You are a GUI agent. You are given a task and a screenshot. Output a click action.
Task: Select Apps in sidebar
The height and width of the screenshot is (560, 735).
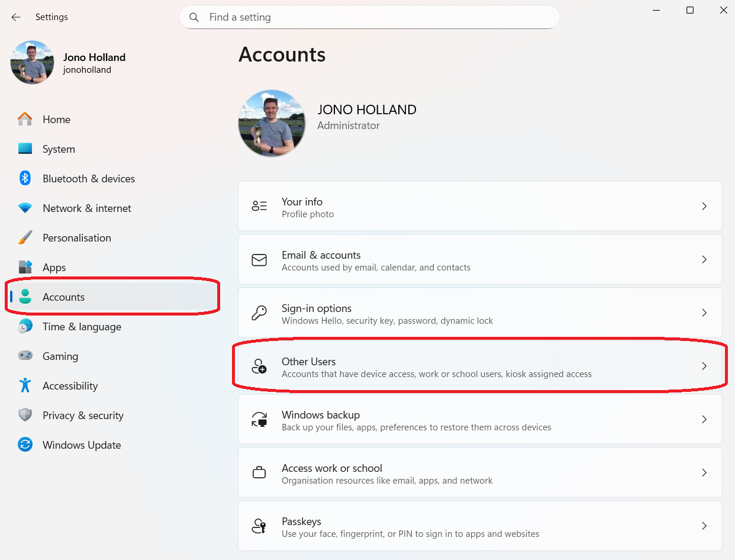[112, 267]
